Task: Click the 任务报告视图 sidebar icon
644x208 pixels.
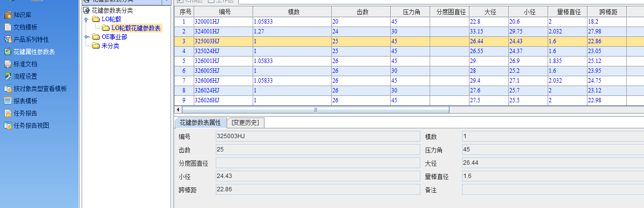Action: [x=7, y=125]
